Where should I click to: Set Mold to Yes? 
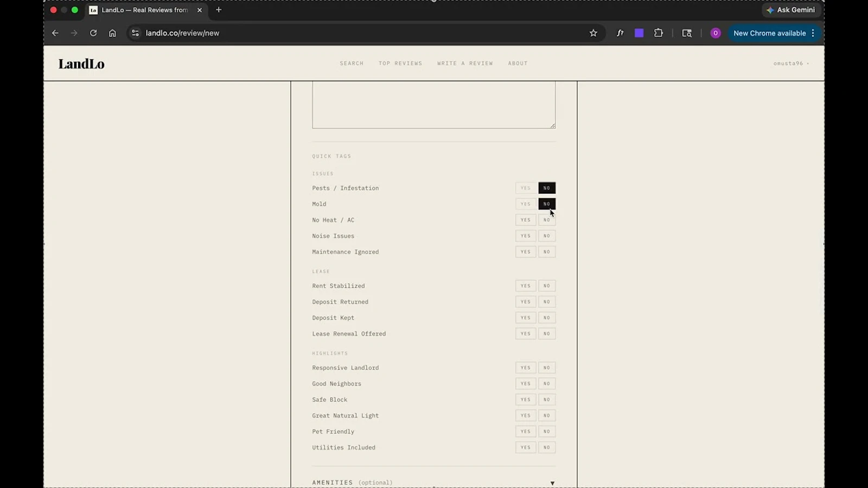pyautogui.click(x=525, y=204)
